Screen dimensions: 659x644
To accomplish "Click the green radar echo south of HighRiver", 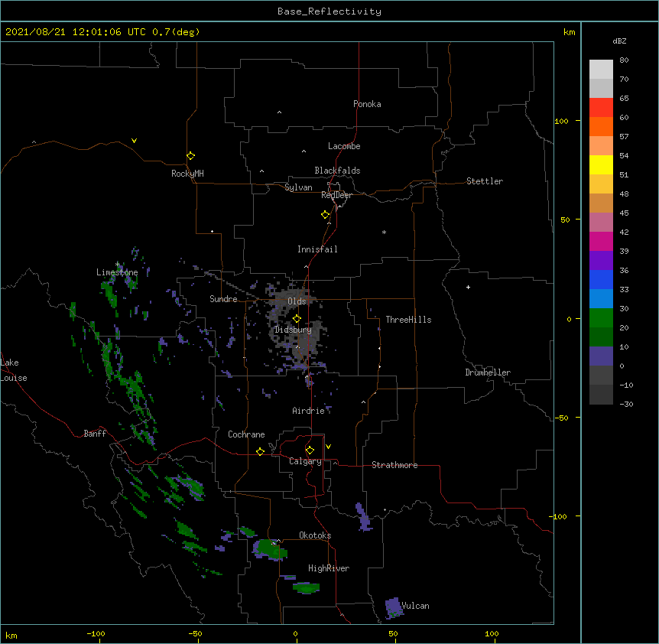I will 307,587.
